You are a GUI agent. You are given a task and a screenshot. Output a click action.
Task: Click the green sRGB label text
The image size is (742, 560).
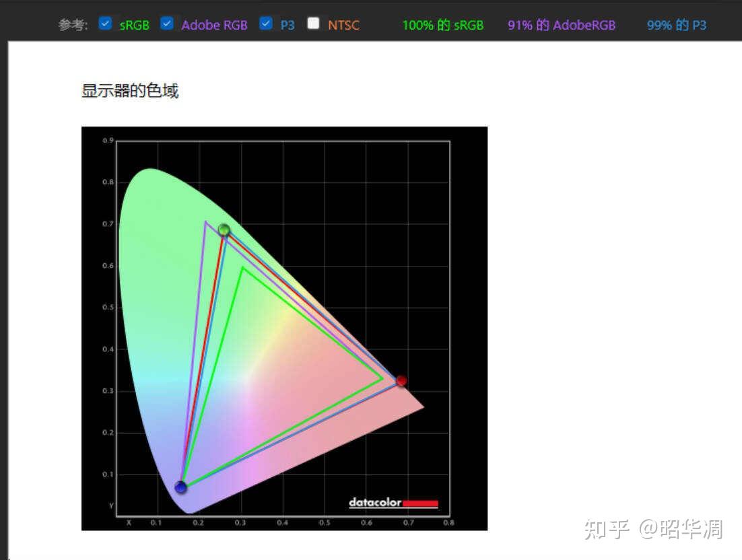pos(133,25)
